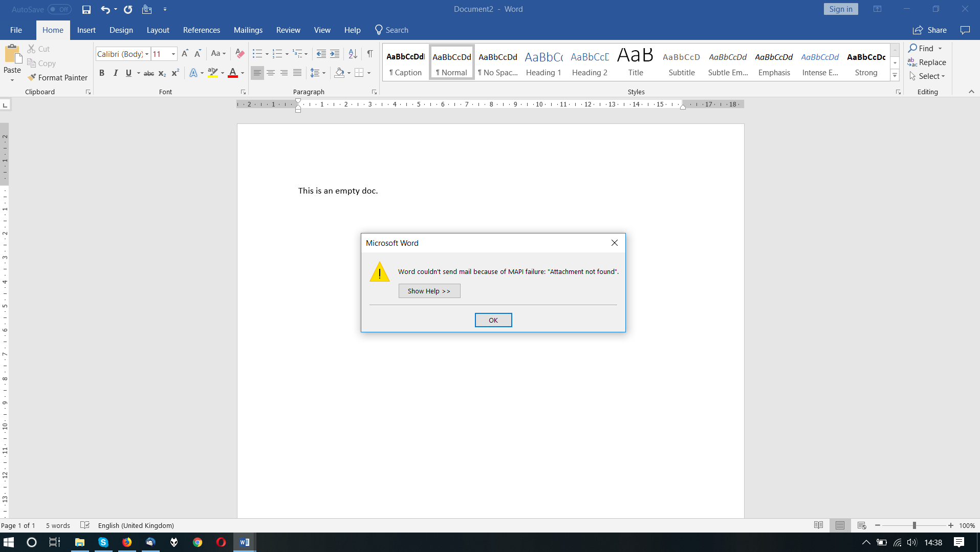Click the Text Highlight Color button
The height and width of the screenshot is (552, 980).
coord(213,73)
